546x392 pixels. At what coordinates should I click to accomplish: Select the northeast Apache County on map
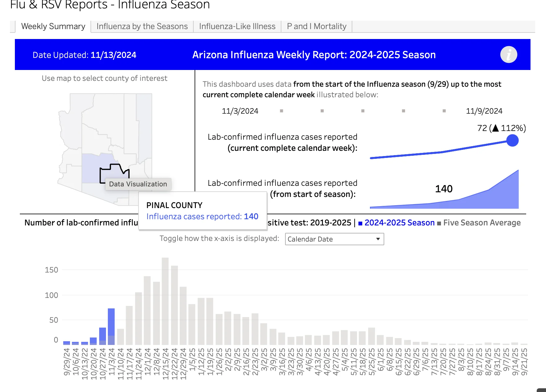(x=144, y=124)
